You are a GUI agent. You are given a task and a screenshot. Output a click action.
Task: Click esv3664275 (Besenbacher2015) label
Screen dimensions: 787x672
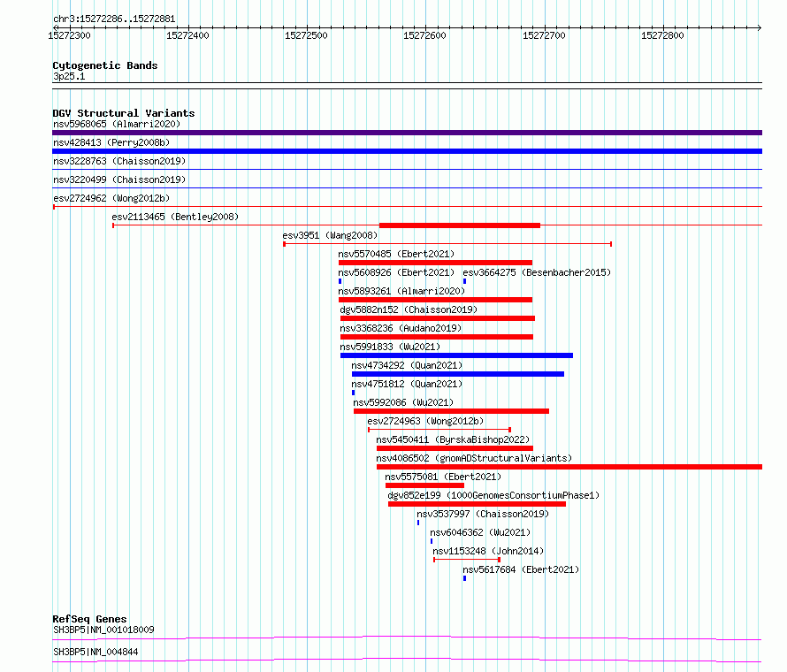pos(537,272)
